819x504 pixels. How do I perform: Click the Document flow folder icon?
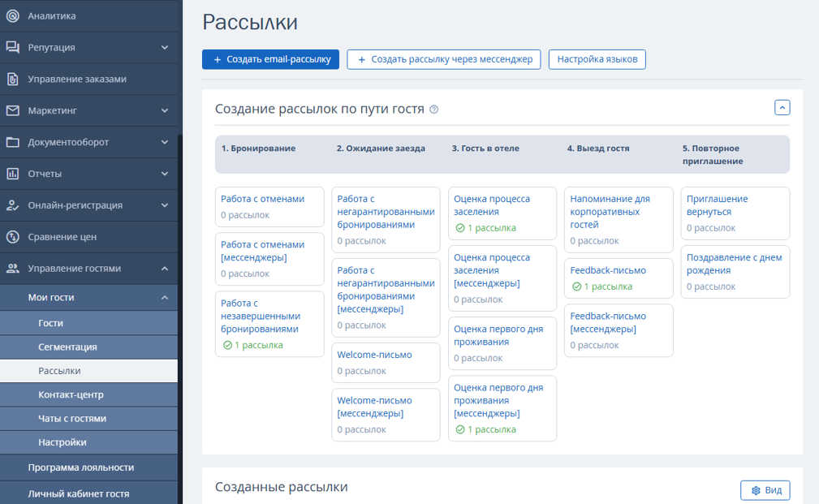(13, 142)
